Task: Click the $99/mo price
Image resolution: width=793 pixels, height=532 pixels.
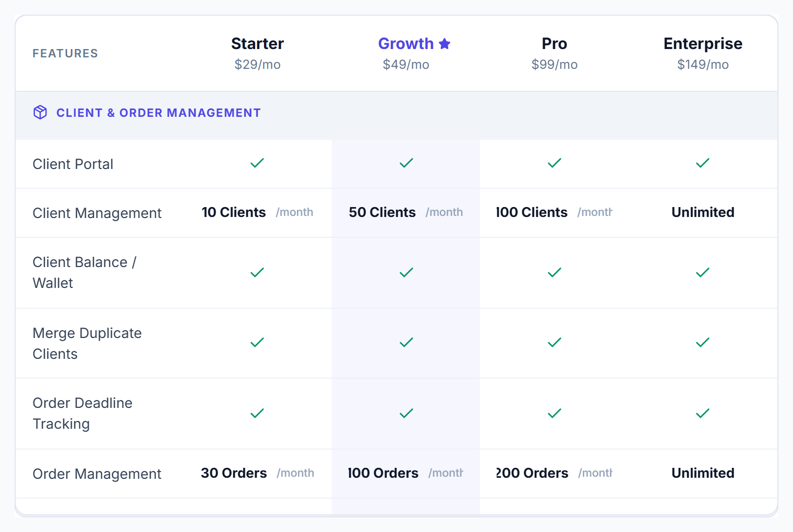Action: (x=554, y=65)
